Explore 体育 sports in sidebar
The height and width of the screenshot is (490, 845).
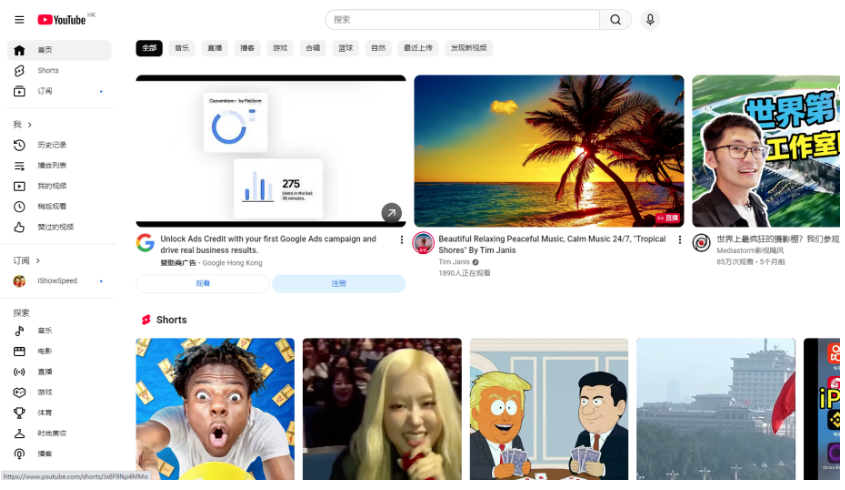click(x=59, y=412)
